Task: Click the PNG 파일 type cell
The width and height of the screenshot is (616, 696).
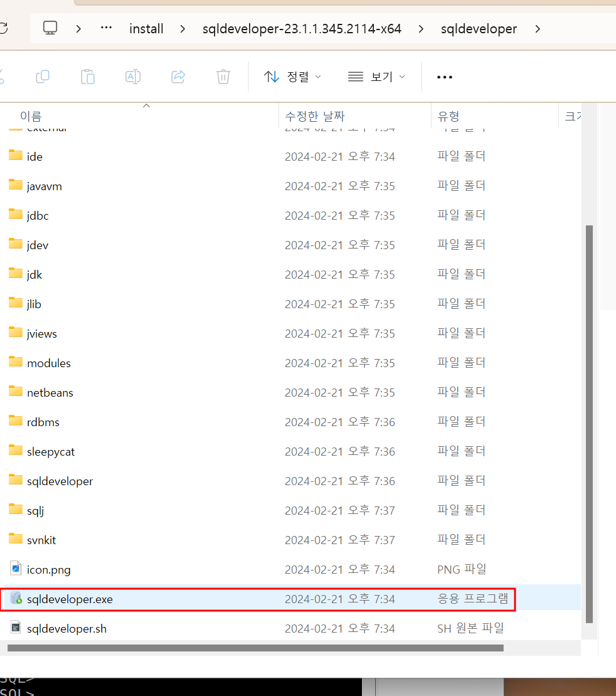Action: (x=462, y=569)
